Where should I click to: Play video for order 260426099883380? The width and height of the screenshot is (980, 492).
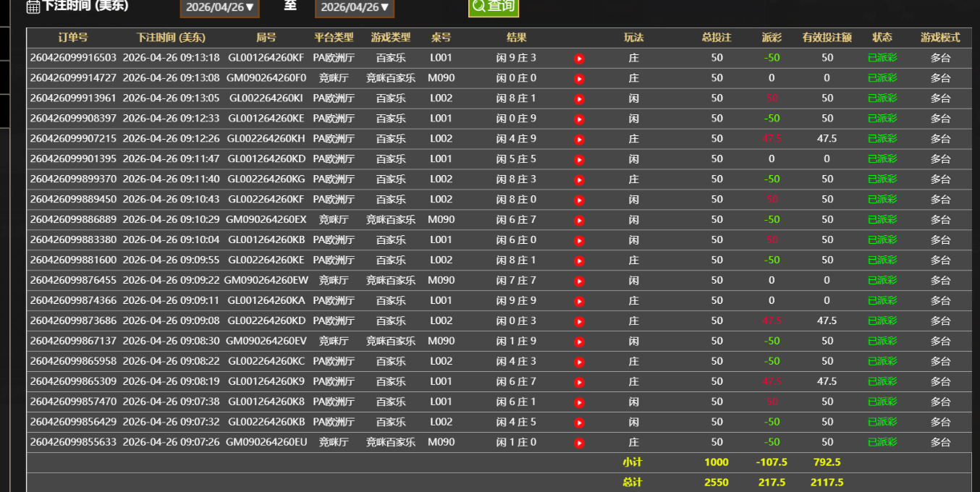[579, 241]
